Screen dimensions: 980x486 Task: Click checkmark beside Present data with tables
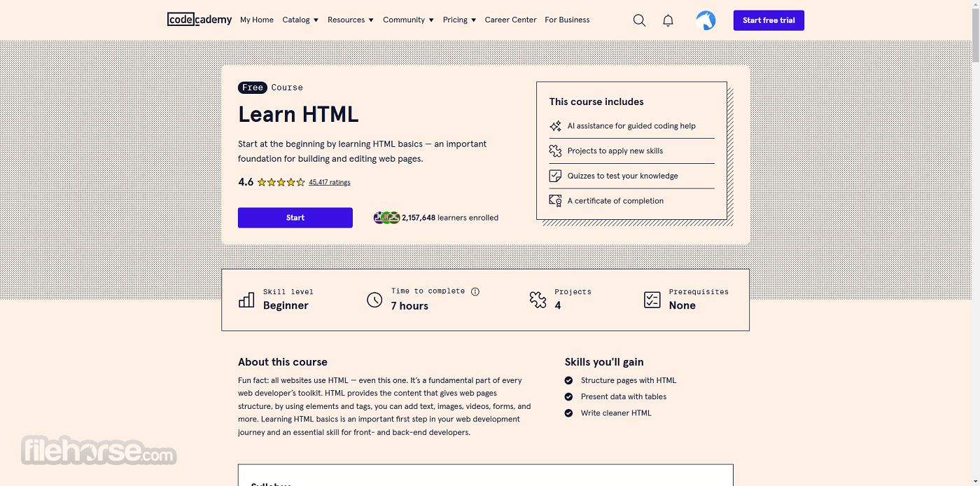(568, 396)
